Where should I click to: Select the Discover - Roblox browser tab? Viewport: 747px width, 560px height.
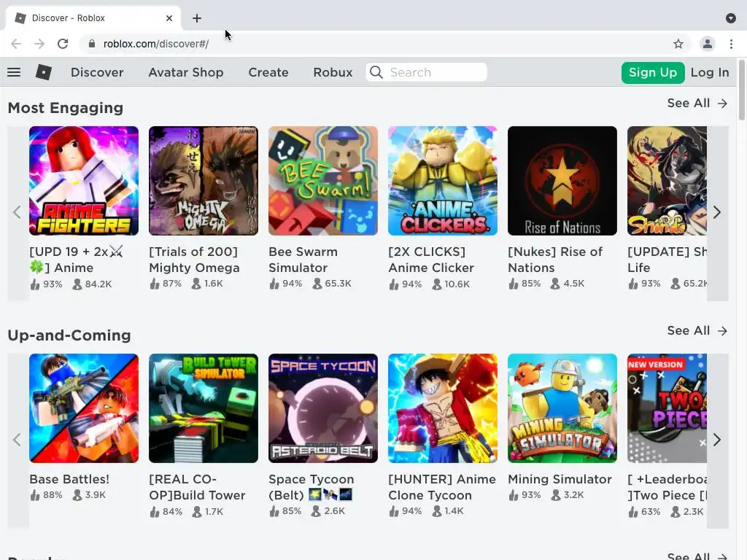click(x=93, y=18)
